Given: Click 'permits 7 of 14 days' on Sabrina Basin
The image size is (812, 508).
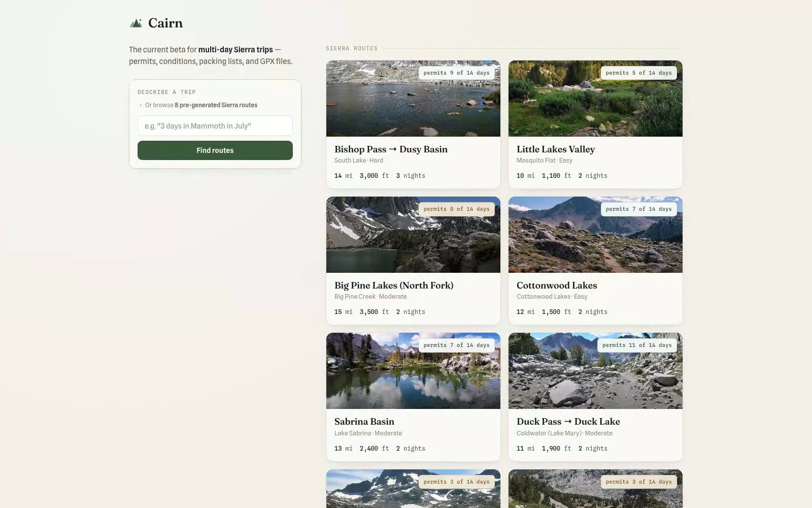Looking at the screenshot, I should click(456, 345).
